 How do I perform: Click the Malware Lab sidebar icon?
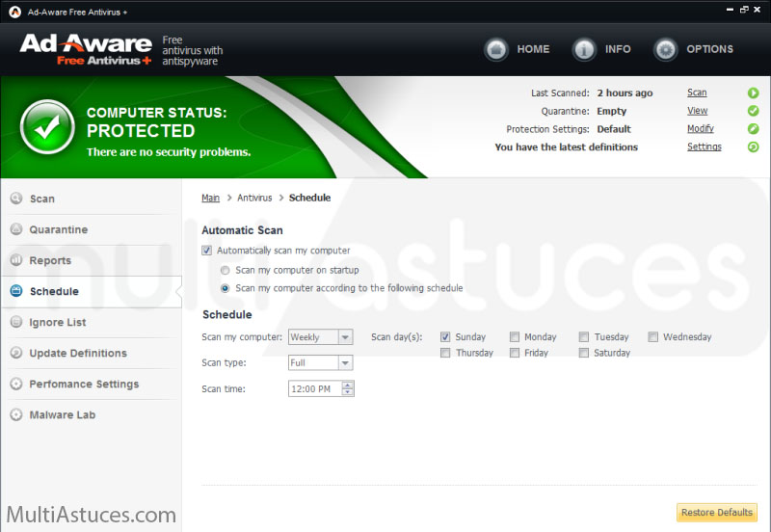point(16,414)
